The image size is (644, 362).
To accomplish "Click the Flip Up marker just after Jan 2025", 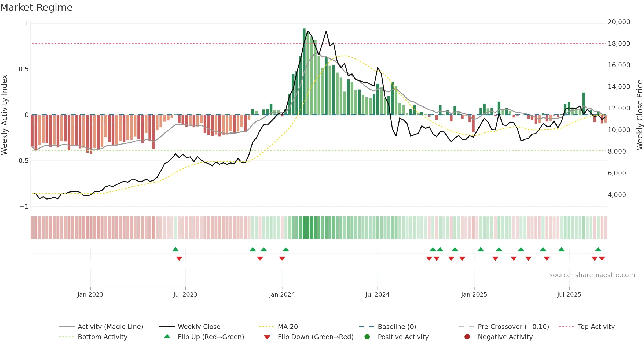I will [481, 249].
